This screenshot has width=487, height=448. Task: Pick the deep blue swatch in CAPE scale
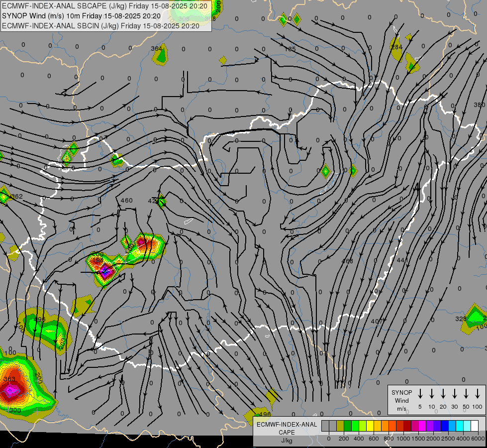pos(445,426)
